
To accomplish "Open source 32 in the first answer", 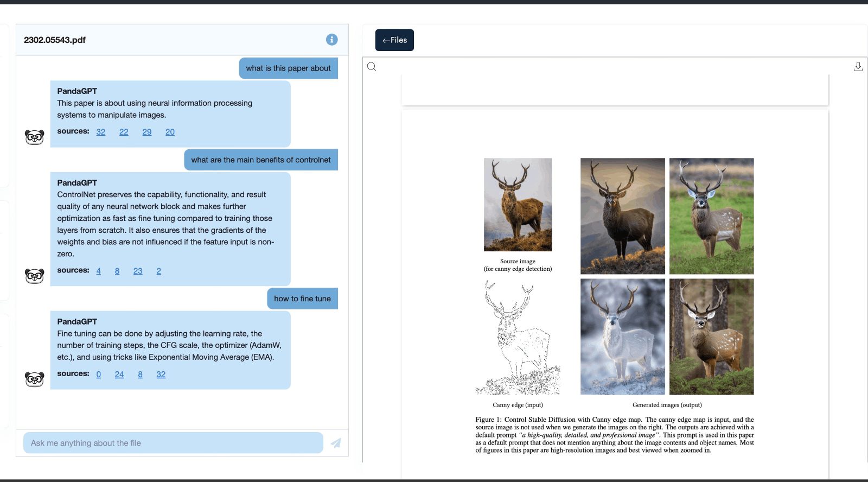I will [101, 132].
